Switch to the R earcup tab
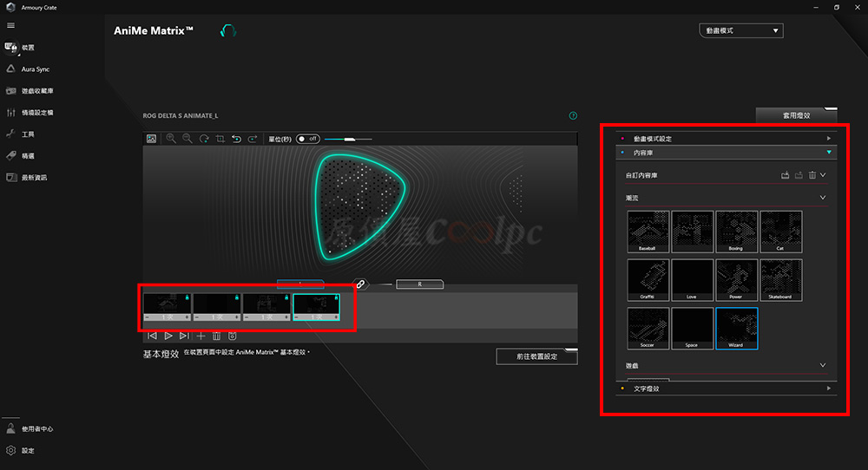The height and width of the screenshot is (470, 868). click(x=419, y=284)
